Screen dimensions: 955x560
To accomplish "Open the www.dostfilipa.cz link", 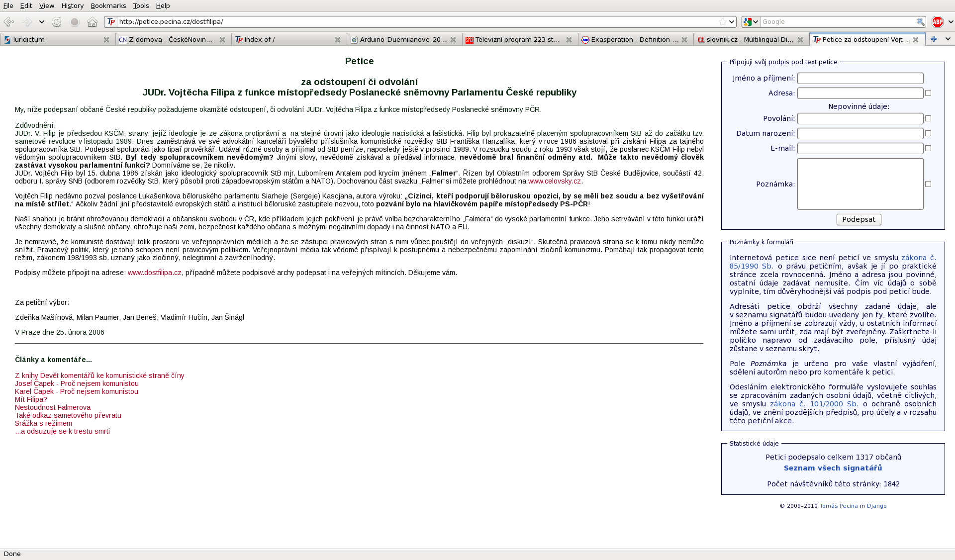I will (154, 273).
